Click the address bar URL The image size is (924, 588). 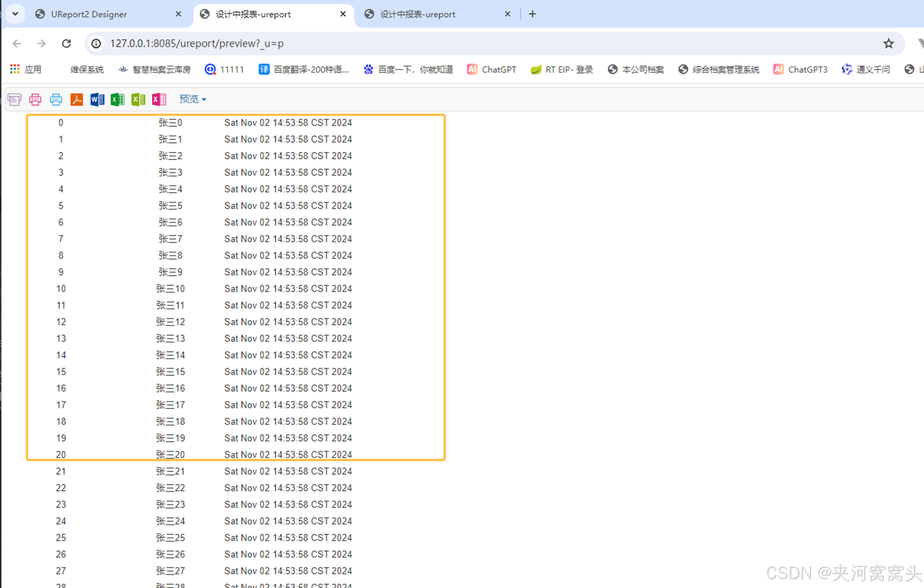(197, 43)
